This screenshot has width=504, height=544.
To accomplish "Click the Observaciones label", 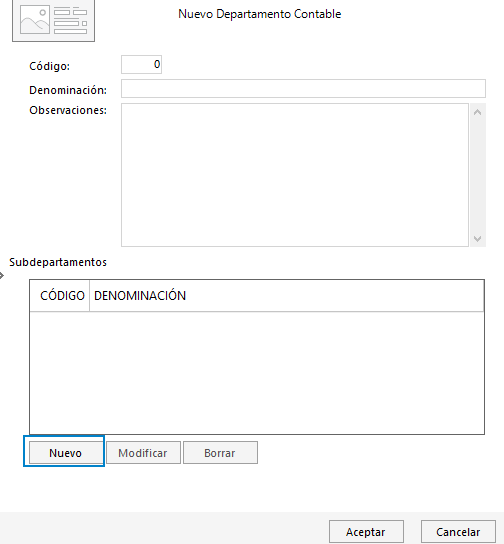I will point(68,110).
